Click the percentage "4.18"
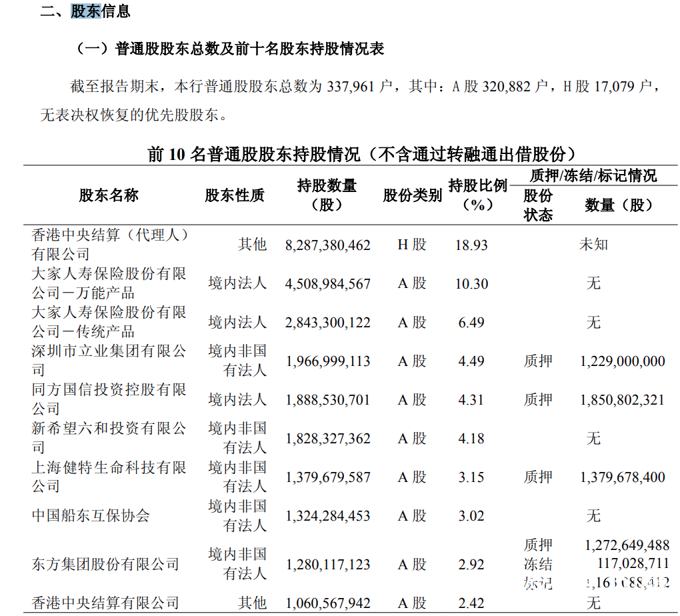Screen dimensions: 680x616 [x=471, y=439]
